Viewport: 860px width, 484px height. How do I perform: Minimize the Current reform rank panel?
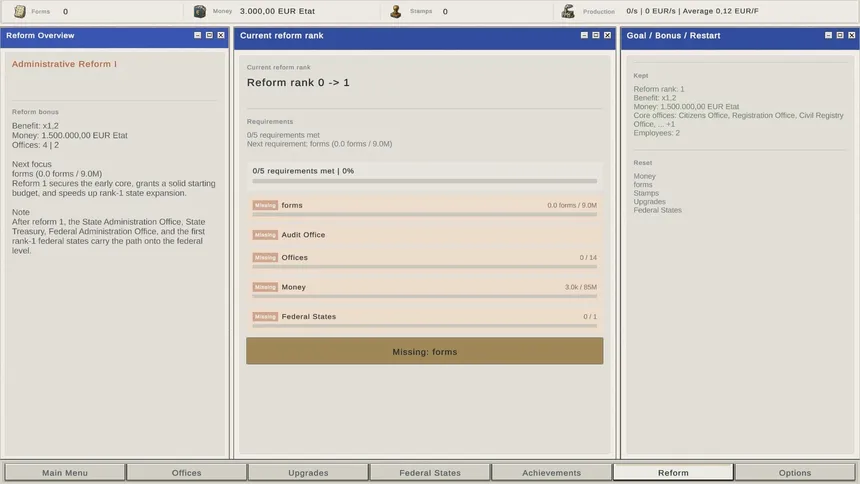tap(584, 35)
